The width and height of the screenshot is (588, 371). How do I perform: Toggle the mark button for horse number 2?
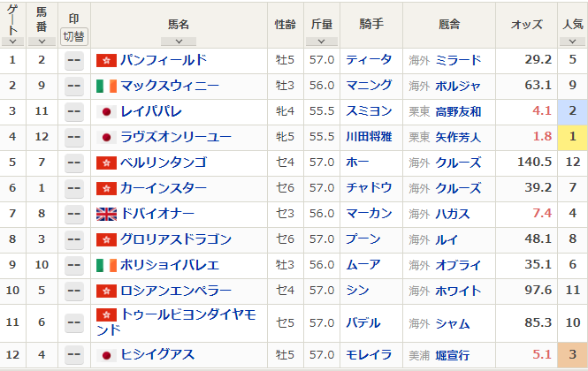pos(74,60)
